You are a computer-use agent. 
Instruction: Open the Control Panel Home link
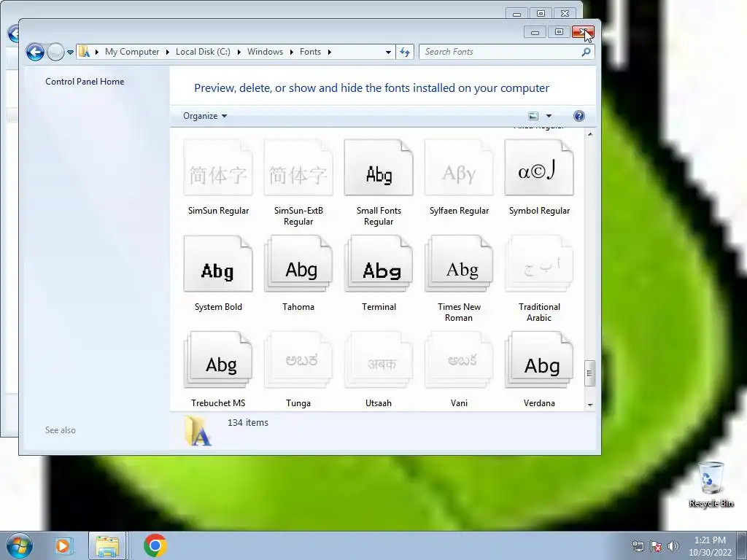[x=85, y=82]
